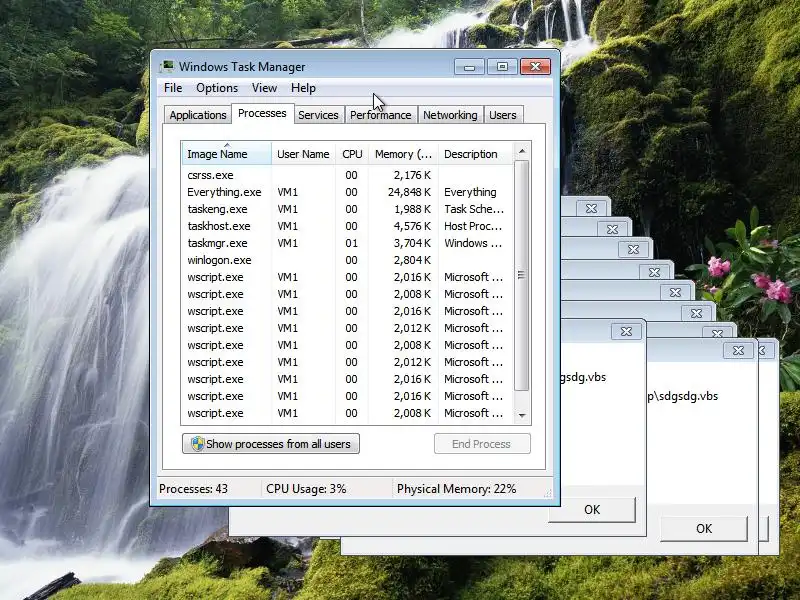800x600 pixels.
Task: Select the taskhost.exe process
Action: click(x=347, y=226)
